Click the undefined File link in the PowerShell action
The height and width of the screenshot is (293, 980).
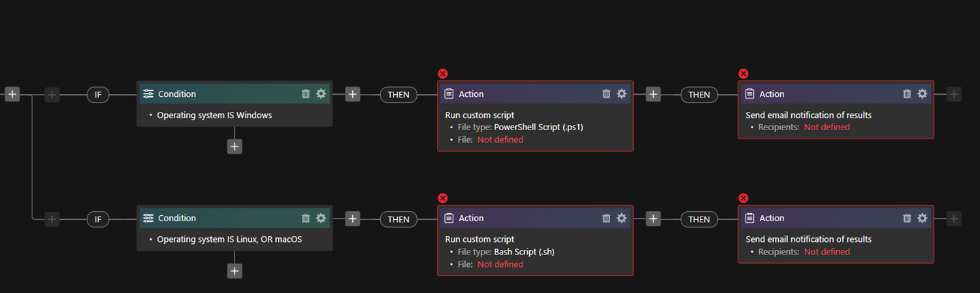coord(500,139)
